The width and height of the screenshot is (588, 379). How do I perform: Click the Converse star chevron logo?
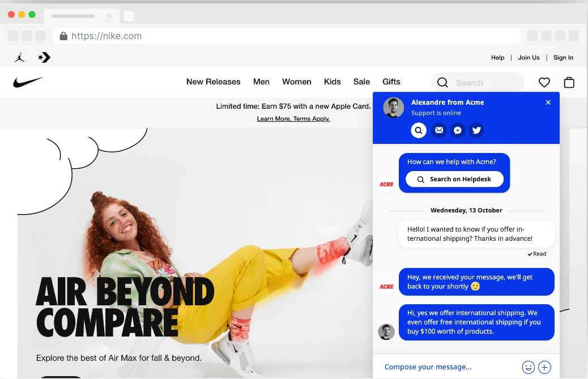(x=44, y=57)
